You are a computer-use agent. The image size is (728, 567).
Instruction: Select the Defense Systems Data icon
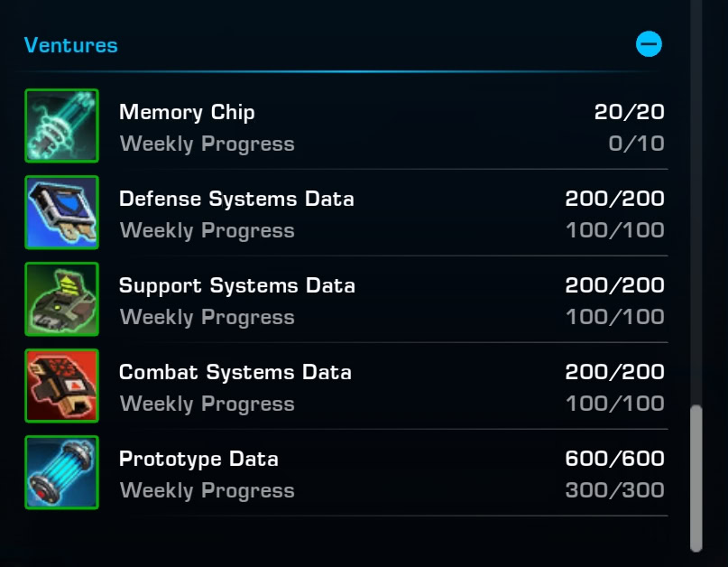click(61, 212)
